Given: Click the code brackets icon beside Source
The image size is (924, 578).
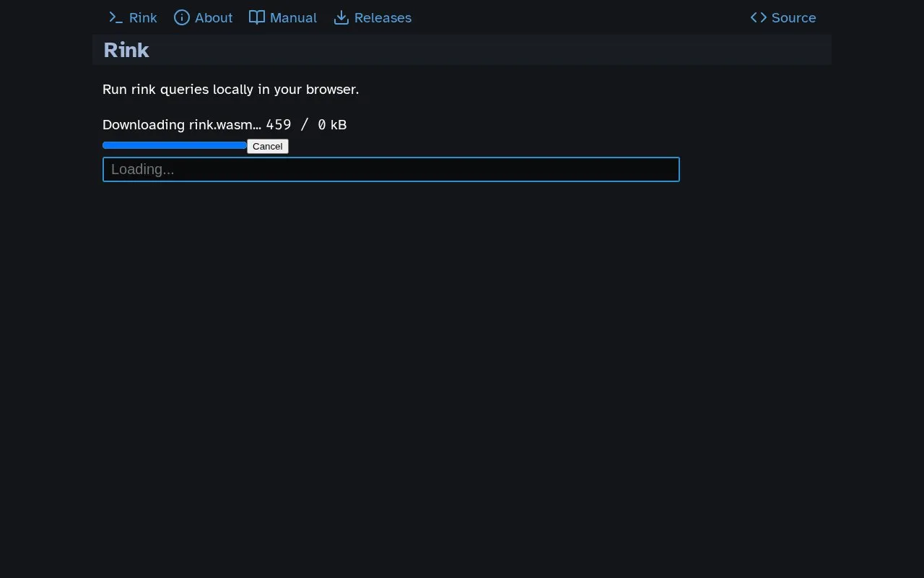Looking at the screenshot, I should coord(759,17).
